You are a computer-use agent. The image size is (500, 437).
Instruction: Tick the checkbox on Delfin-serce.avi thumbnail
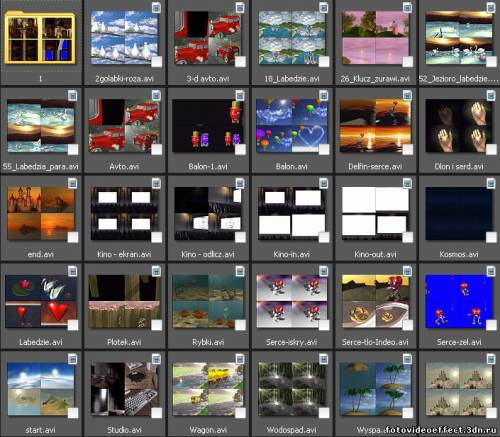(x=408, y=150)
